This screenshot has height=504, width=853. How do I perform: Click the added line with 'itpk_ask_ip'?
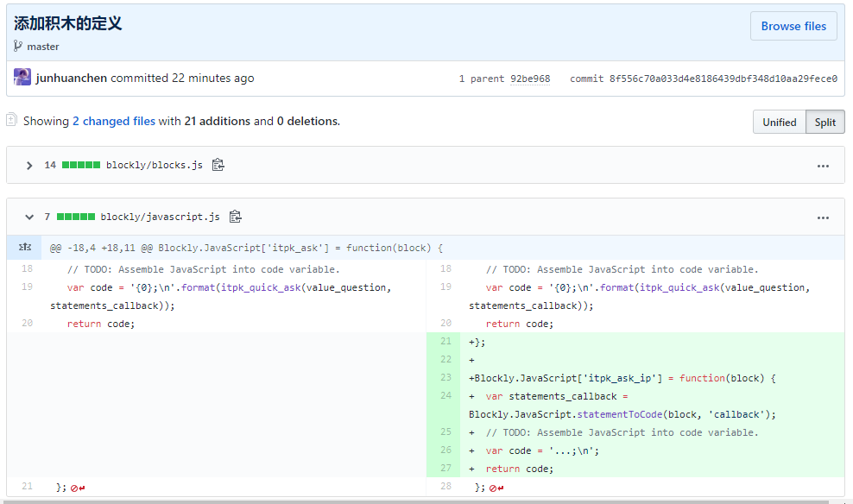652,378
